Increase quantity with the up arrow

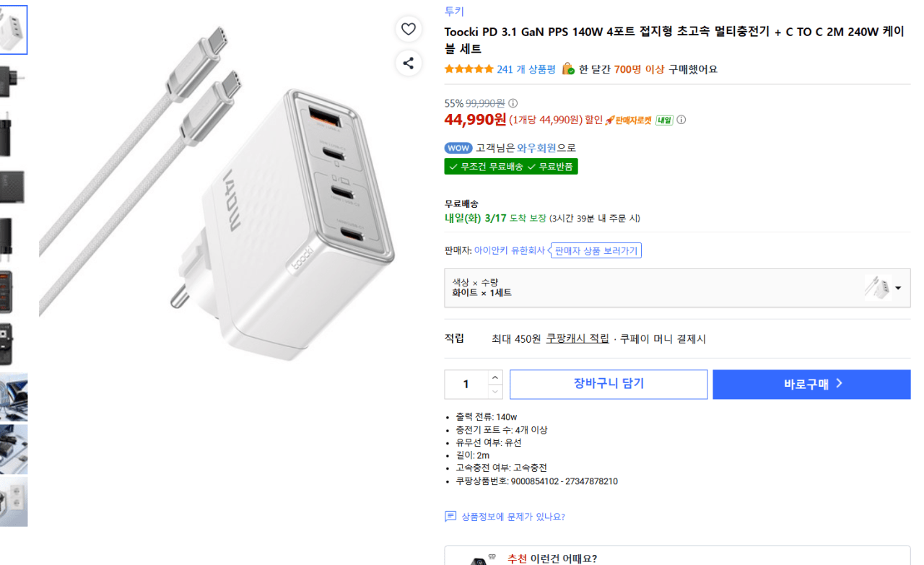click(x=494, y=377)
